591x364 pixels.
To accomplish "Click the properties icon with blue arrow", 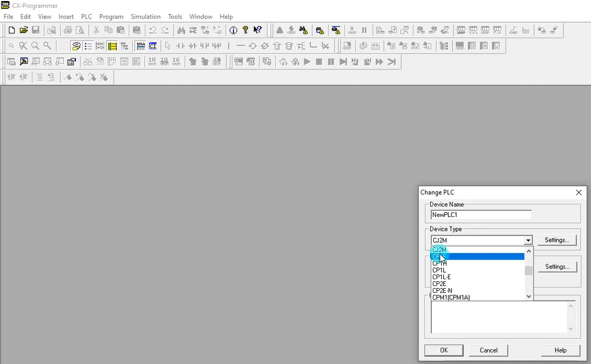I will pyautogui.click(x=72, y=61).
